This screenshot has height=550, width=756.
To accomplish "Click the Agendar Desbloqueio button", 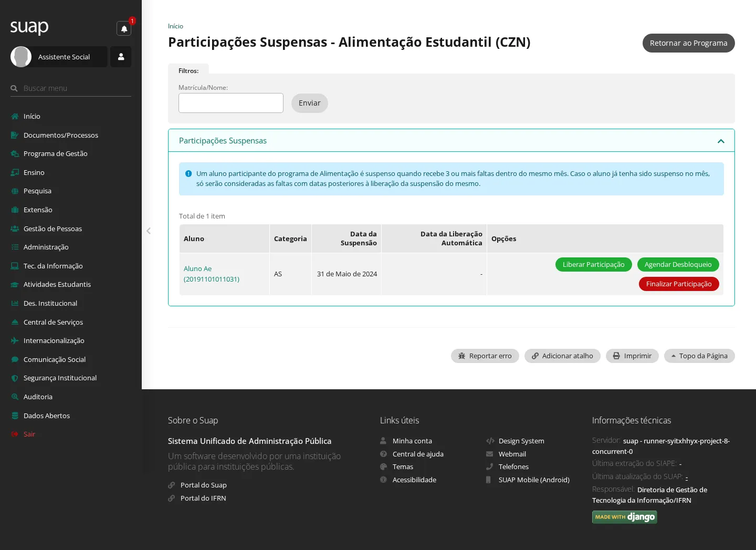I will [678, 264].
